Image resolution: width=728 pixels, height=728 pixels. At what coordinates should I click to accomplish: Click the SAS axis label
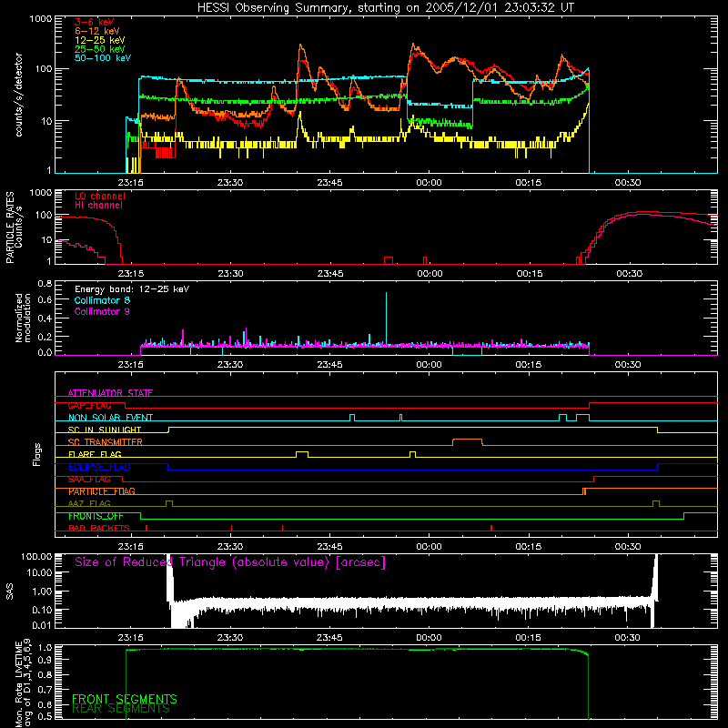coord(9,591)
